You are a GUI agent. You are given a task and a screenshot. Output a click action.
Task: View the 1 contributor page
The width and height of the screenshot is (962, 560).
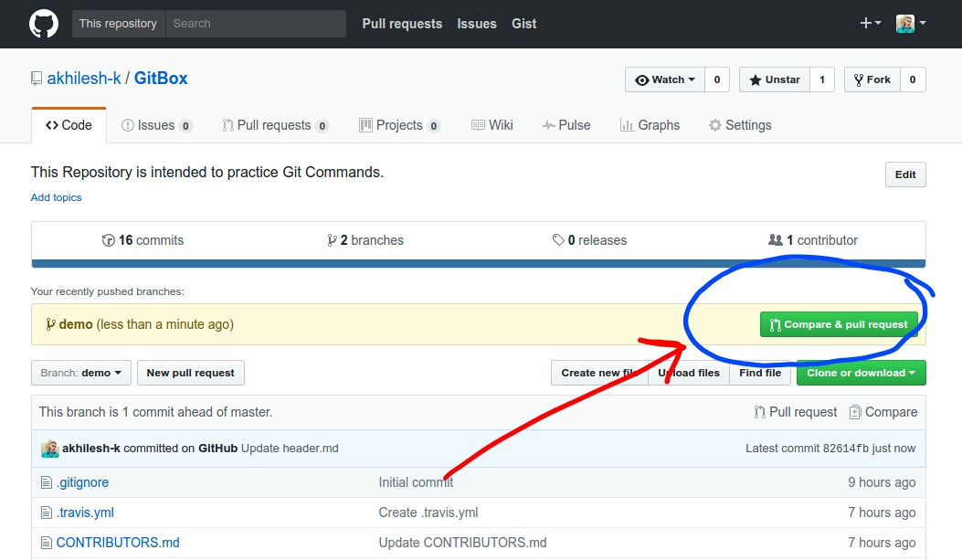813,240
